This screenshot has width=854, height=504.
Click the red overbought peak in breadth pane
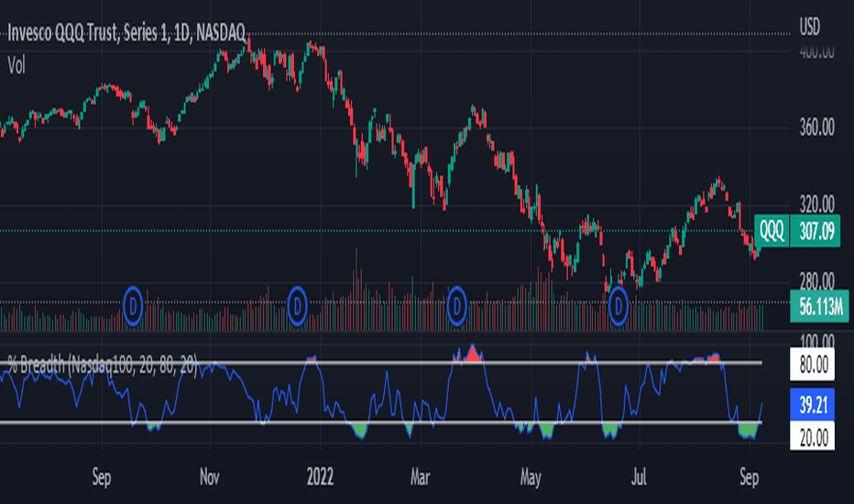[472, 354]
